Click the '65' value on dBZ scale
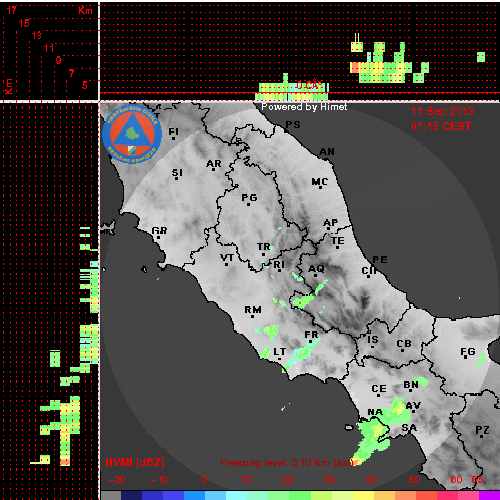The height and width of the screenshot is (500, 500). (x=477, y=480)
